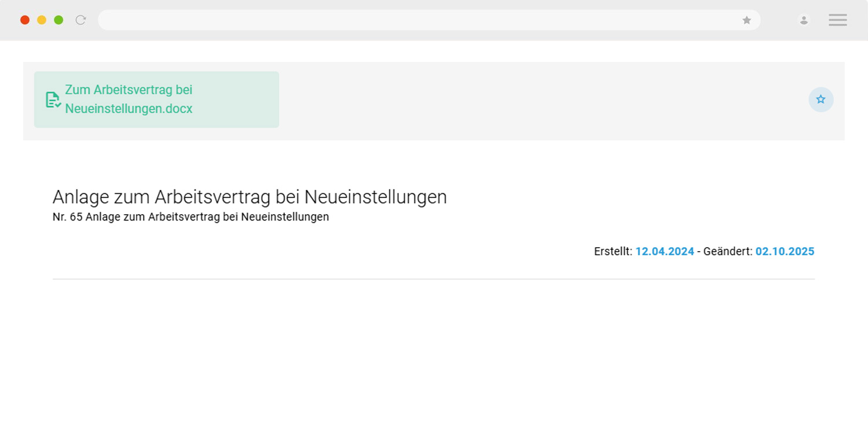Screen dimensions: 868x434
Task: Open the browser hamburger menu
Action: [837, 20]
